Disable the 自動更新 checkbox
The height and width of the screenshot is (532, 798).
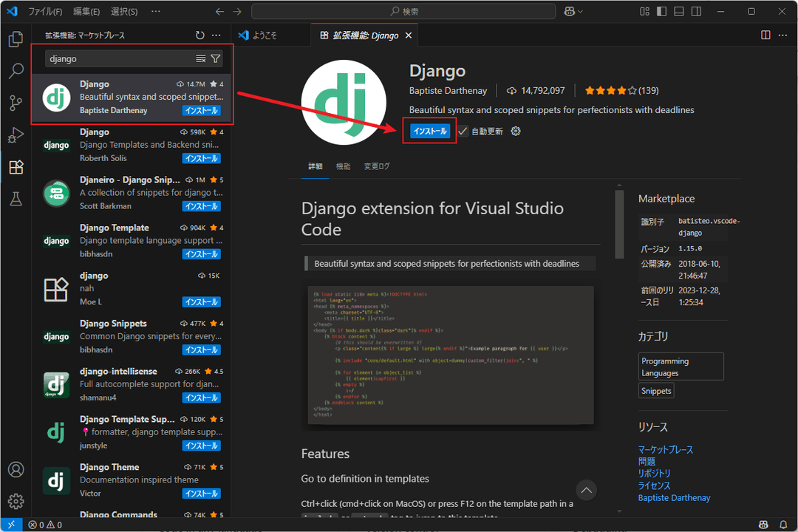[462, 131]
